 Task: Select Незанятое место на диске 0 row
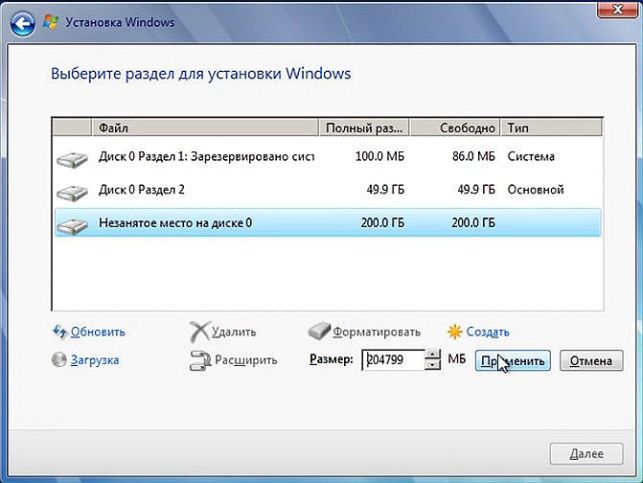tap(328, 223)
